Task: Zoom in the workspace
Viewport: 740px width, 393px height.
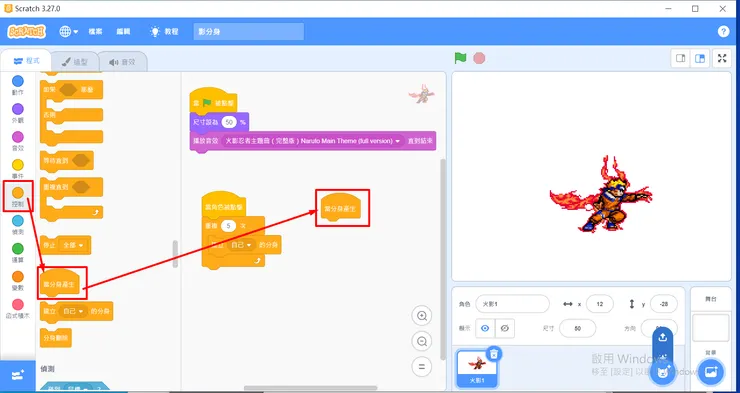Action: coord(422,316)
